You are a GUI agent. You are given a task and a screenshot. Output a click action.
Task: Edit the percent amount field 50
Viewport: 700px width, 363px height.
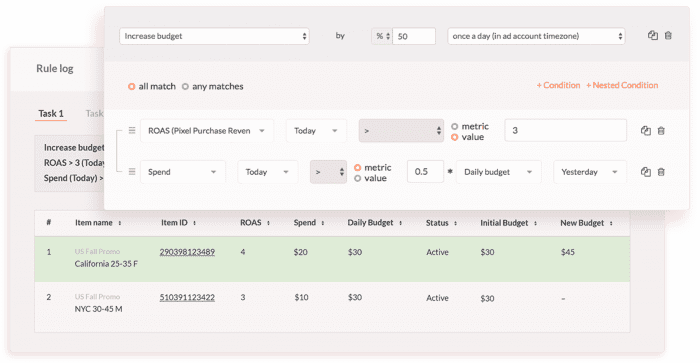click(x=414, y=36)
